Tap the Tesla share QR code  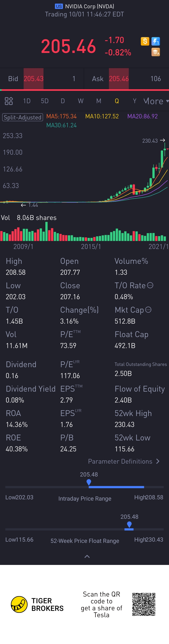coord(144,604)
